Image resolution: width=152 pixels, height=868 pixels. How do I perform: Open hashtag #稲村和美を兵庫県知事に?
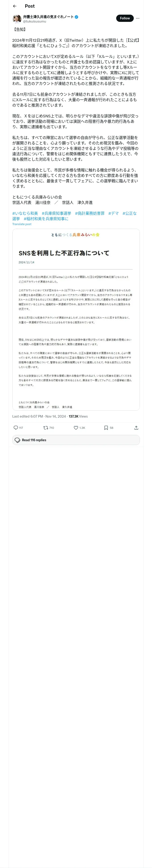pyautogui.click(x=46, y=219)
